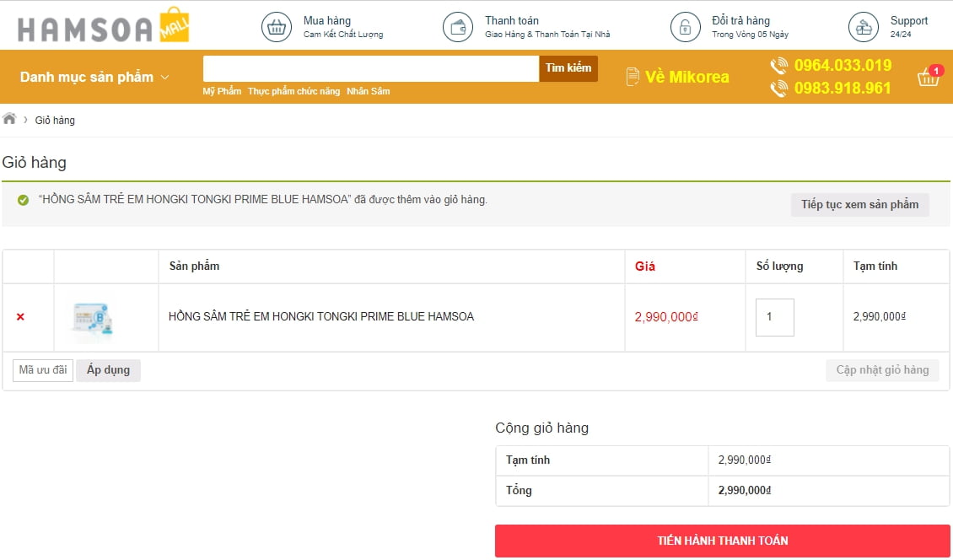This screenshot has height=560, width=953.
Task: Expand Danh mục sản phẩm dropdown
Action: coord(94,78)
